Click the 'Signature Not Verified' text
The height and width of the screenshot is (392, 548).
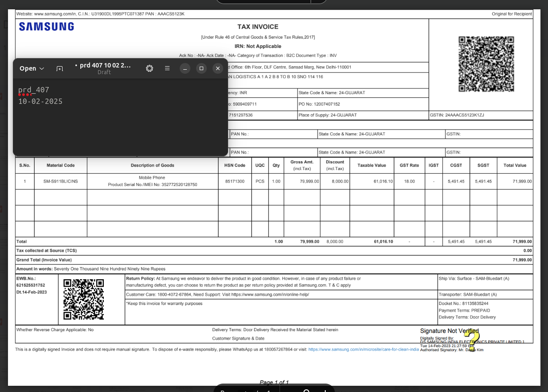pyautogui.click(x=449, y=331)
